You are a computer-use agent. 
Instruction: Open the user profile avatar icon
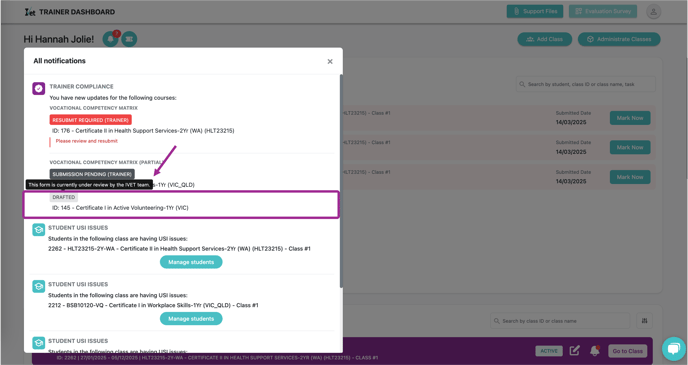coord(653,11)
